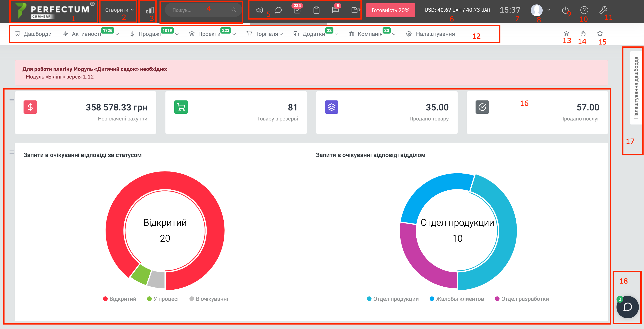Screen dimensions: 644x329
Task: Click the megaphone announcements icon
Action: point(259,10)
